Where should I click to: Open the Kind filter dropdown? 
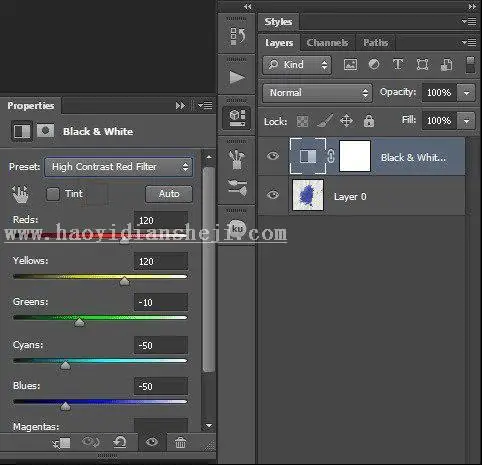coord(297,65)
